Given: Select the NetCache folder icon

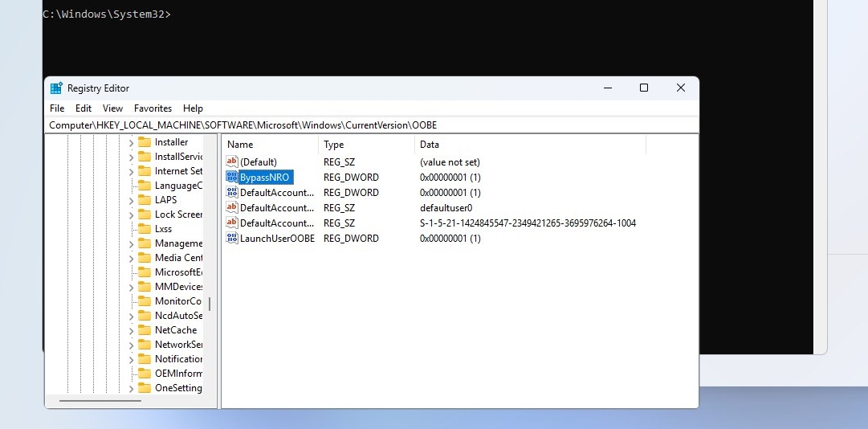Looking at the screenshot, I should [x=145, y=330].
